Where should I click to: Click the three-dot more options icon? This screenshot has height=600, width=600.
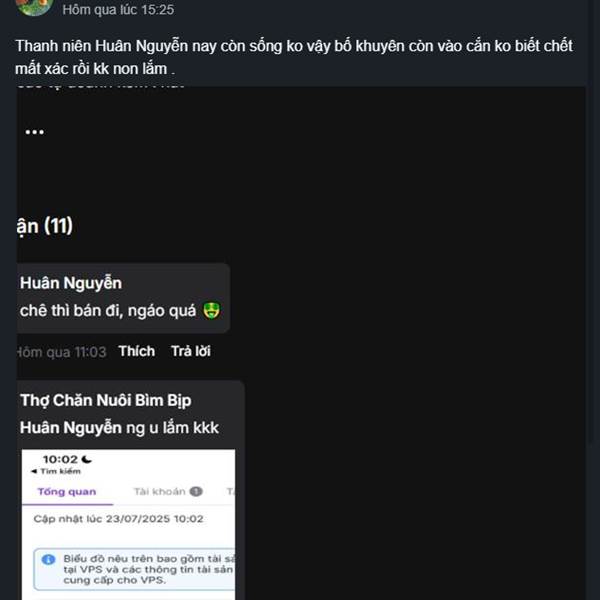tap(34, 132)
